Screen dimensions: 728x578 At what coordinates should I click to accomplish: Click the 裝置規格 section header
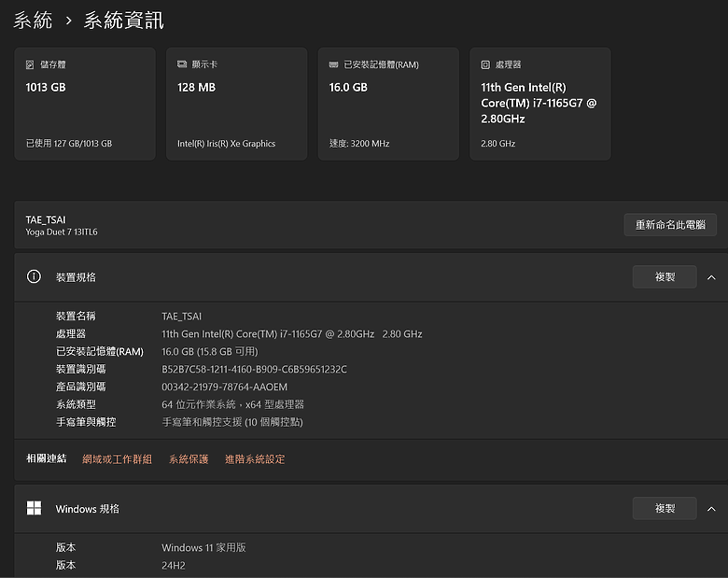tap(371, 277)
